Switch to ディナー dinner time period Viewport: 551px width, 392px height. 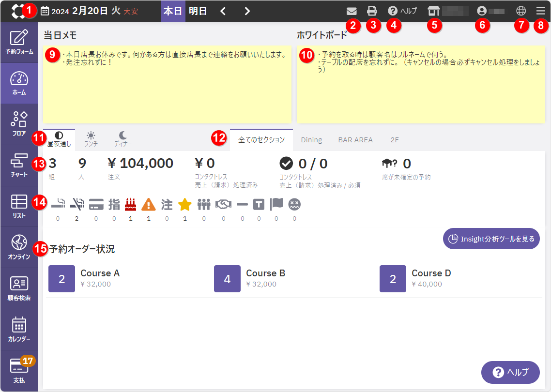123,138
